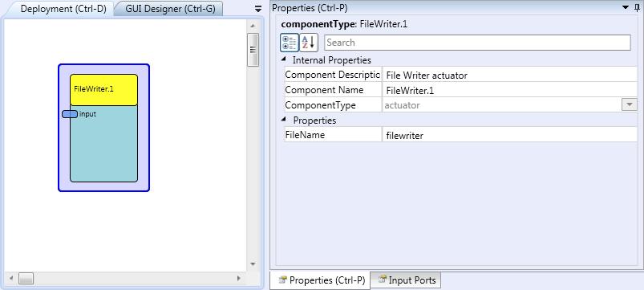Click the componentType: FileWriter.1 header text
The height and width of the screenshot is (290, 644).
coord(344,24)
